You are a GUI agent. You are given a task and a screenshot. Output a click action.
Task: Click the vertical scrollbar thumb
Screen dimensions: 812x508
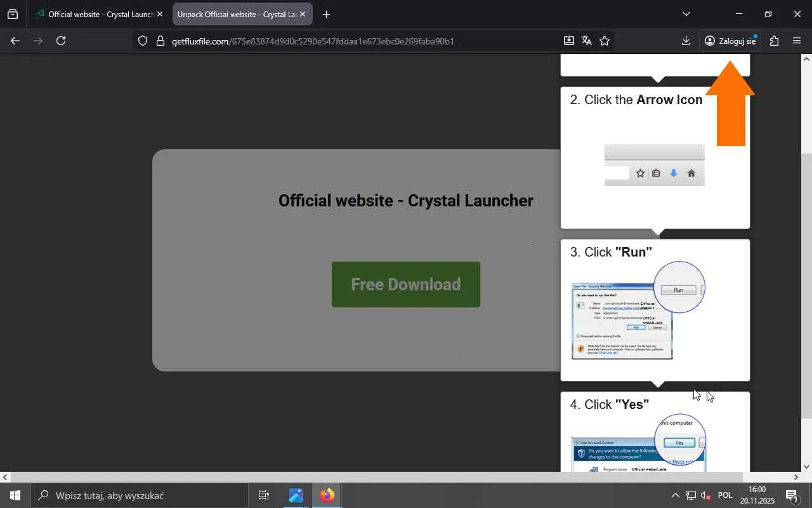806,285
